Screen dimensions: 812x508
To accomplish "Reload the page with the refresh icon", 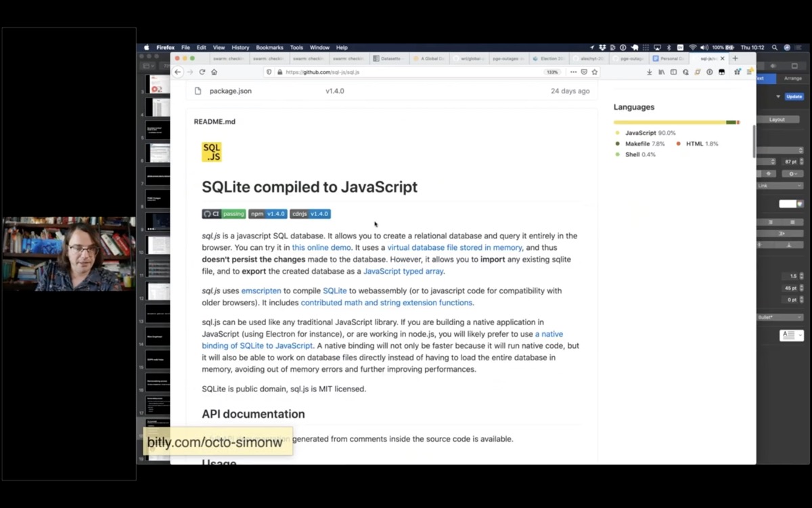I will click(x=202, y=72).
